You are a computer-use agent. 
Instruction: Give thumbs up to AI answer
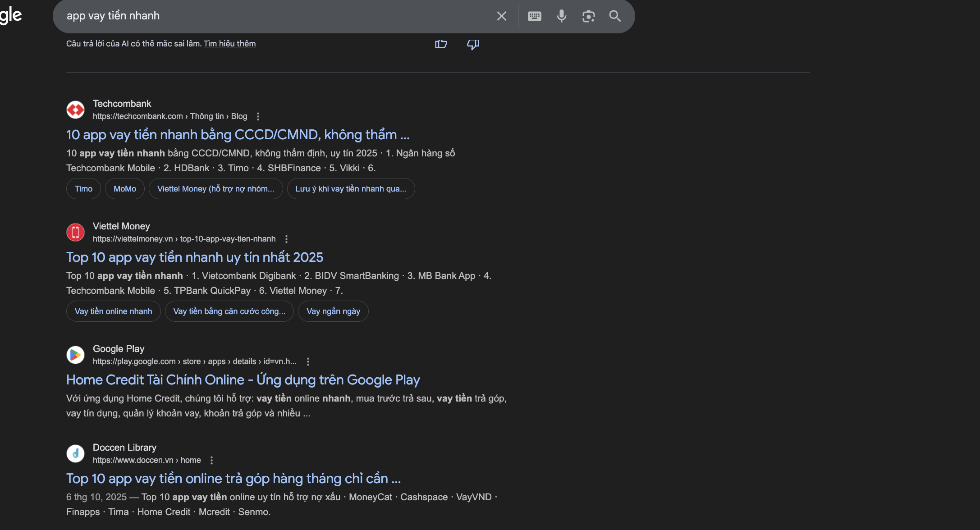tap(441, 44)
